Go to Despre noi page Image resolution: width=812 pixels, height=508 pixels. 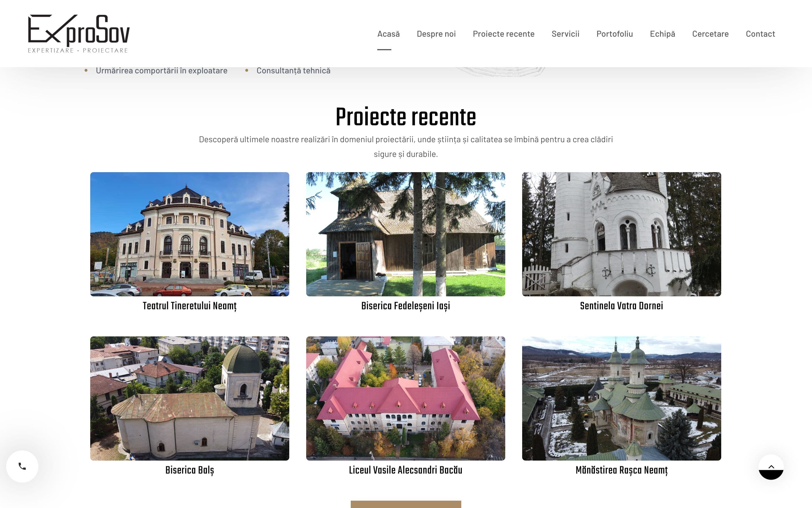pos(436,34)
